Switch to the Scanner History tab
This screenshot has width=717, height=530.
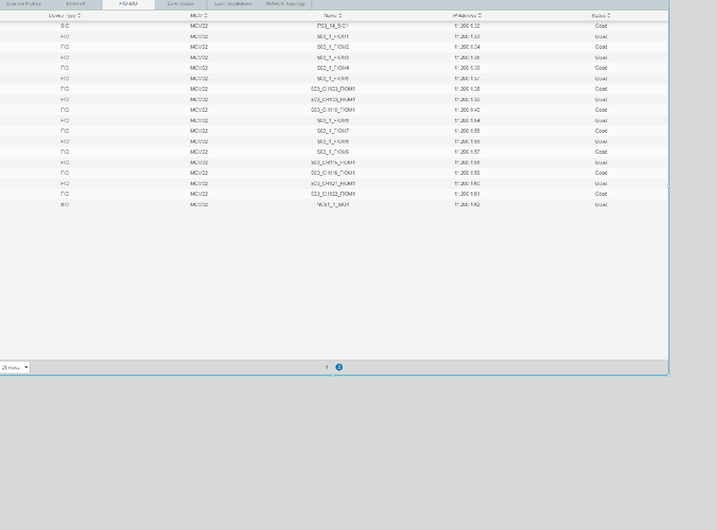[x=24, y=4]
